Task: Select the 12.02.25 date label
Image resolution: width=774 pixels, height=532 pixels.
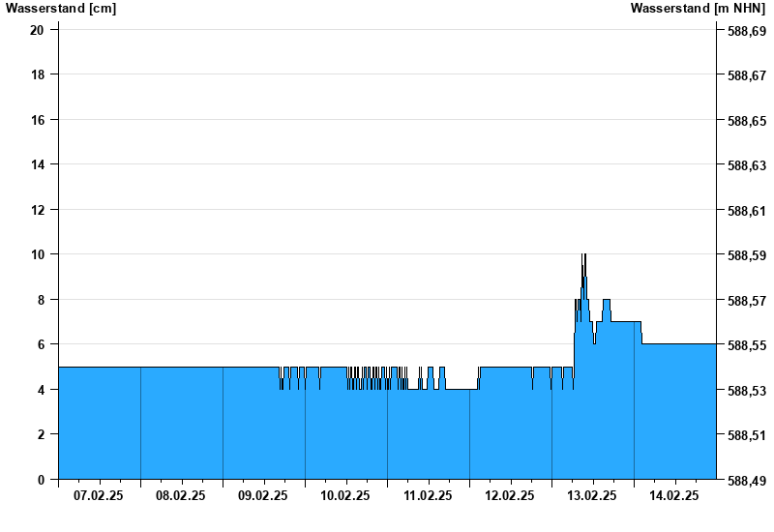Action: [x=510, y=496]
